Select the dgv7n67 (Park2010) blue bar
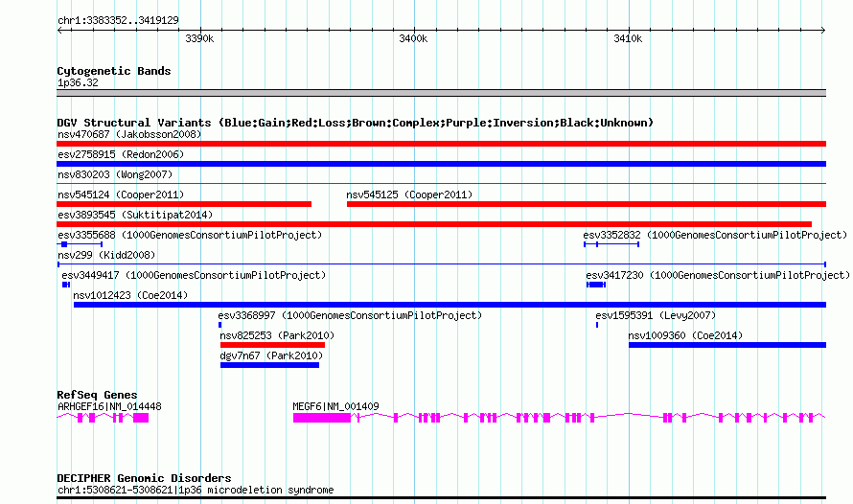853x504 pixels. pos(270,365)
